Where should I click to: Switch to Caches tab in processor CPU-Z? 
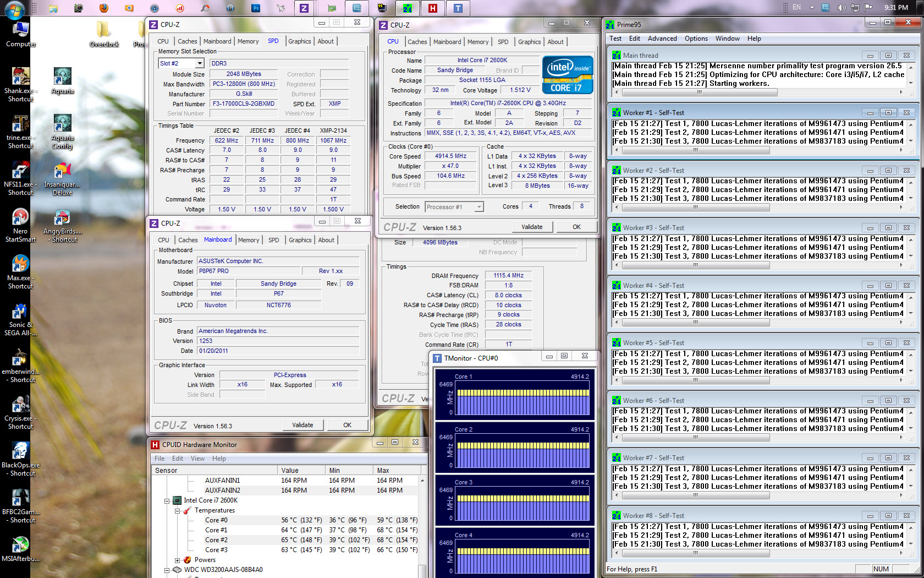(417, 42)
